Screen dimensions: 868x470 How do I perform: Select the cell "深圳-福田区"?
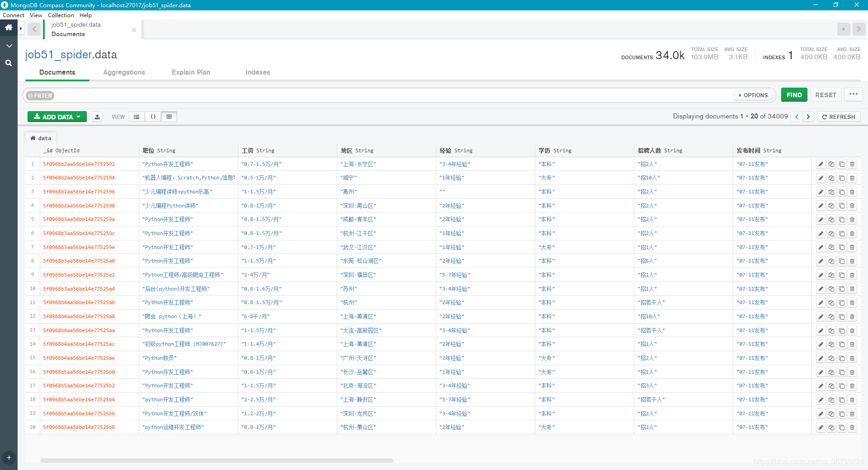click(358, 275)
